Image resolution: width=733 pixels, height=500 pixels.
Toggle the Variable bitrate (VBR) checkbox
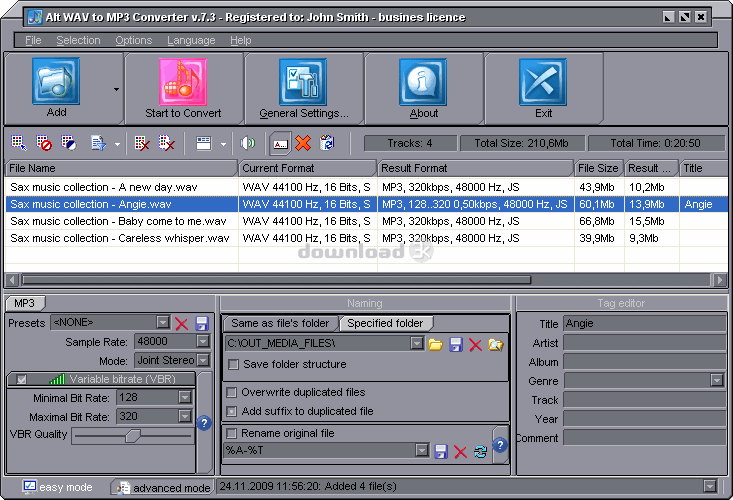22,379
